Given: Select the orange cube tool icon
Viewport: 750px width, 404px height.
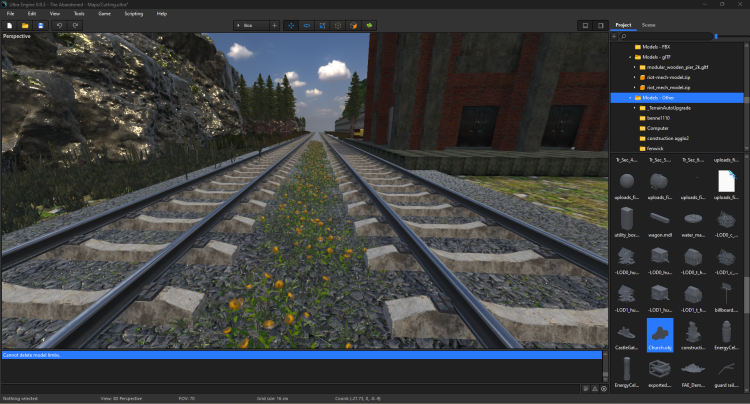Looking at the screenshot, I should tap(353, 25).
